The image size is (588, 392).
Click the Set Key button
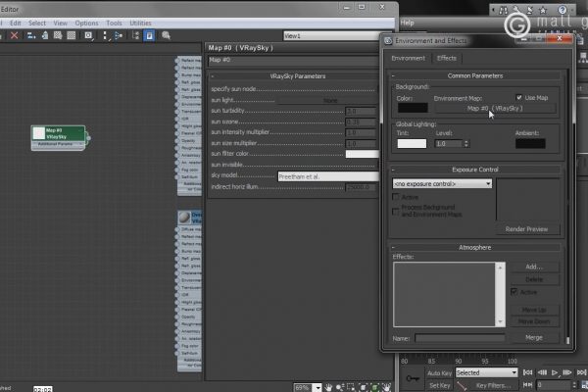(439, 385)
